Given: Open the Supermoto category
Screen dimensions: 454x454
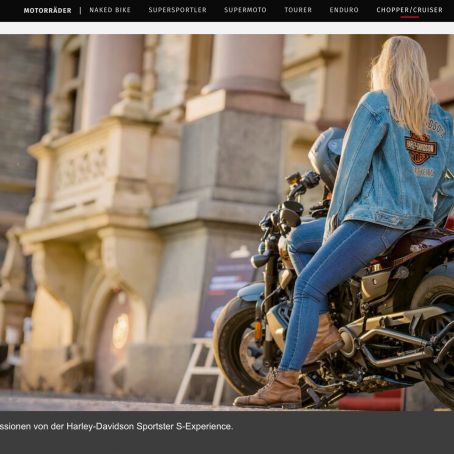Looking at the screenshot, I should tap(245, 10).
